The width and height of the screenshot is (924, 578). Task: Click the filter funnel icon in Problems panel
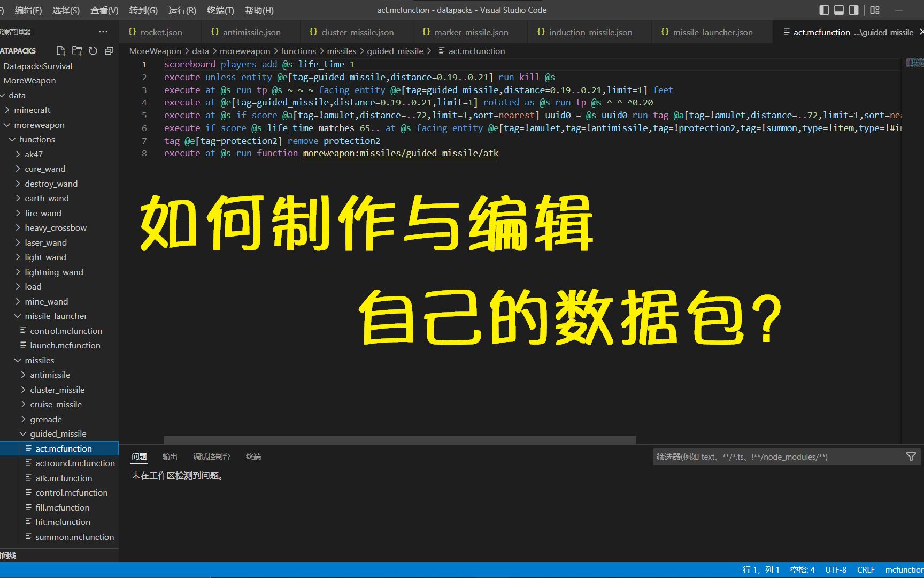tap(911, 457)
